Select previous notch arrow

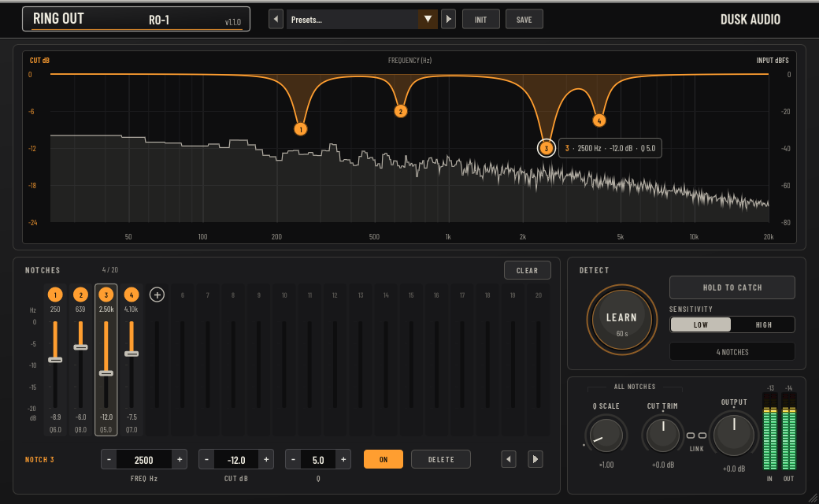pos(509,460)
